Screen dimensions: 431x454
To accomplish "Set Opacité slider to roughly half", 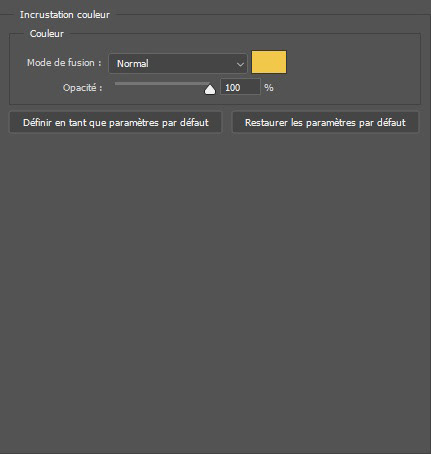I will tap(162, 84).
